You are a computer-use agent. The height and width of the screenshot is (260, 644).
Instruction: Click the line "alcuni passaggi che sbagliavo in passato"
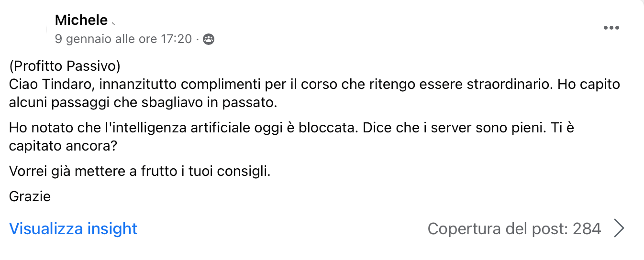coord(143,102)
